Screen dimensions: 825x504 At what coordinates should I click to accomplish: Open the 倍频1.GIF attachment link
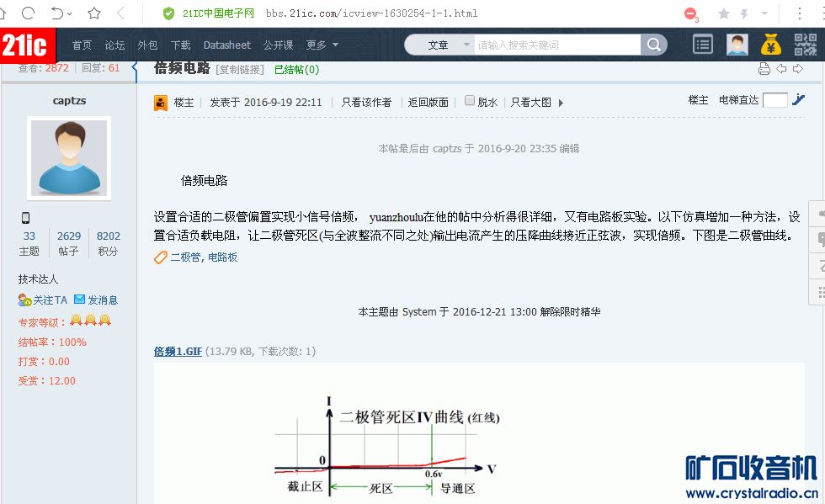pos(178,352)
